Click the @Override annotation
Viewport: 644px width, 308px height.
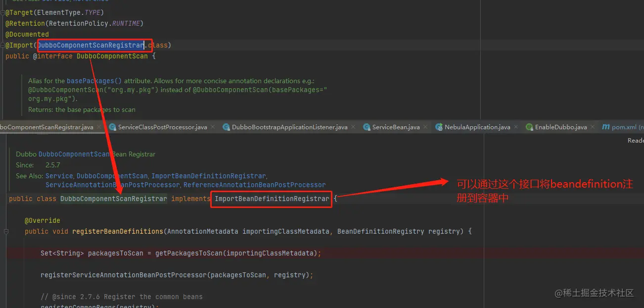pyautogui.click(x=43, y=220)
